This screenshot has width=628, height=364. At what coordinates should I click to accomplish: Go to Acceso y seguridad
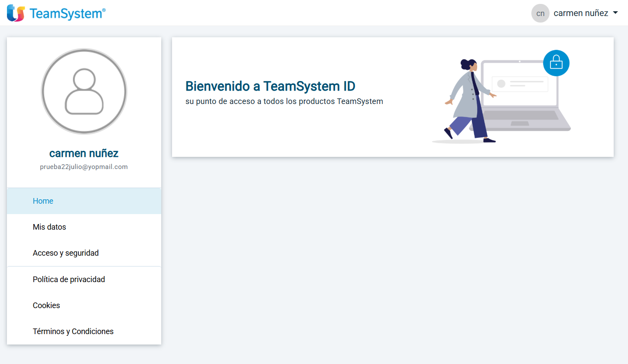(84, 253)
